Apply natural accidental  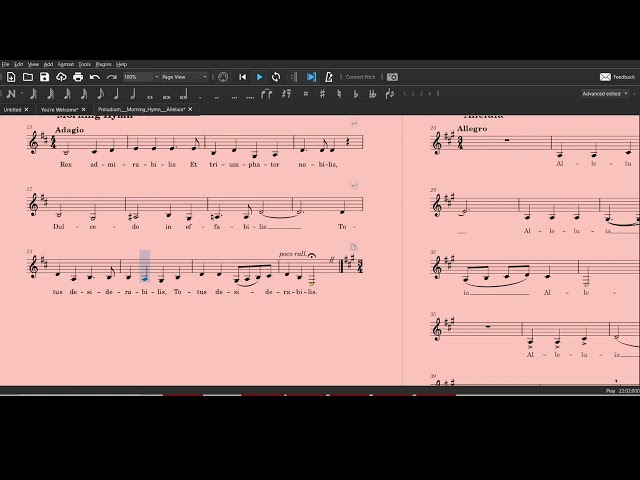339,94
